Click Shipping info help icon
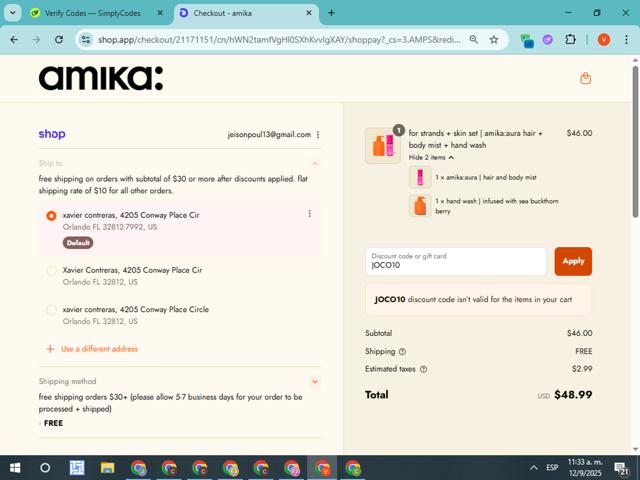 coord(402,351)
